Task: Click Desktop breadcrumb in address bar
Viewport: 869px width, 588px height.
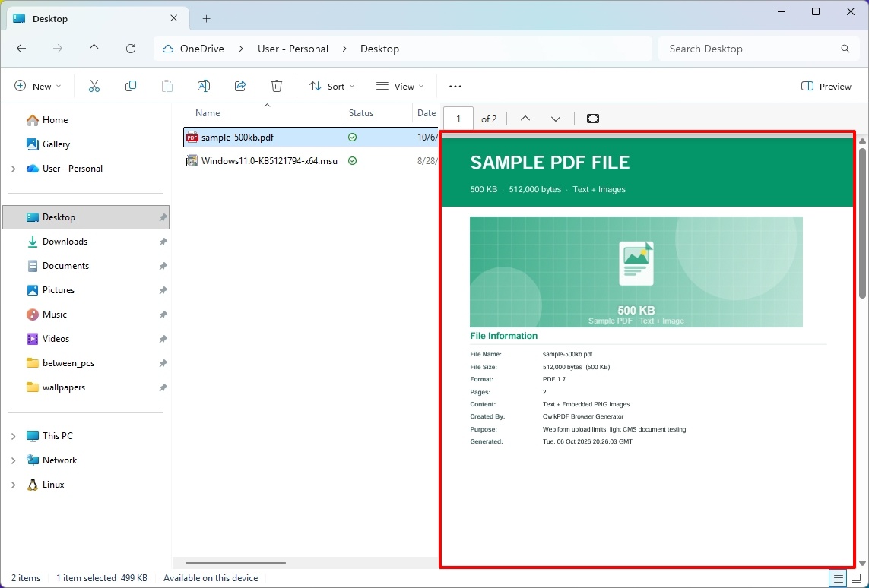Action: point(379,49)
